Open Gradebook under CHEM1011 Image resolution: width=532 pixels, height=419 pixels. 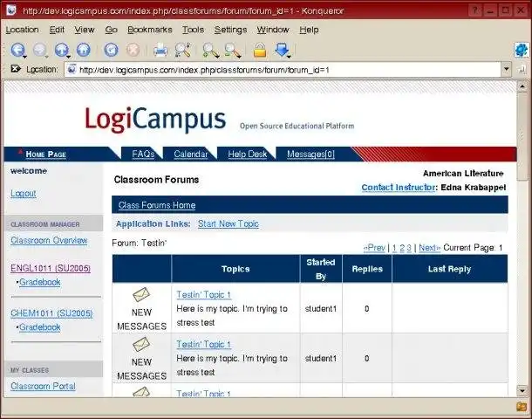point(40,327)
